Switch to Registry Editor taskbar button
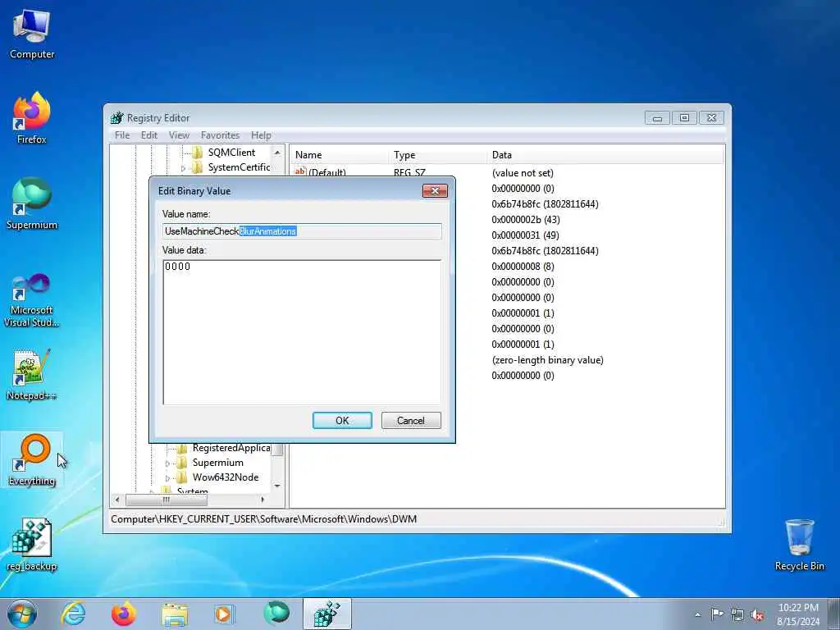This screenshot has width=840, height=630. click(326, 614)
